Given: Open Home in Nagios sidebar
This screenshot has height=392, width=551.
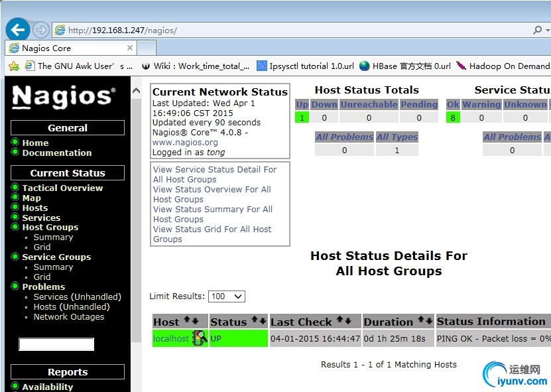Looking at the screenshot, I should pyautogui.click(x=36, y=143).
